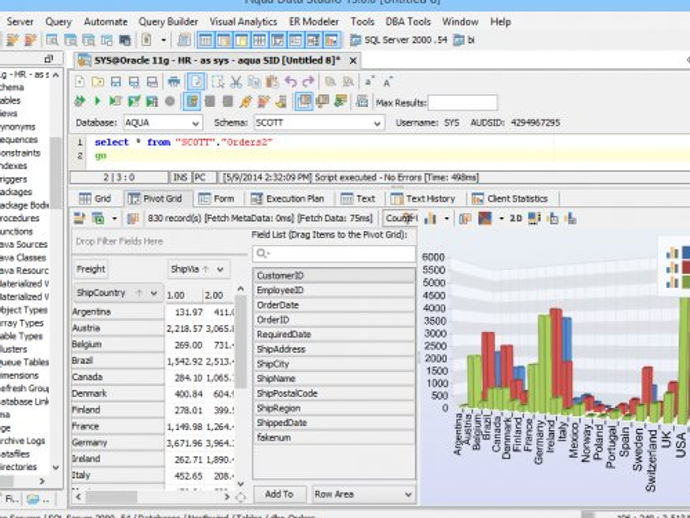This screenshot has height=518, width=690.
Task: Click the chart color palette icon
Action: pos(485,218)
